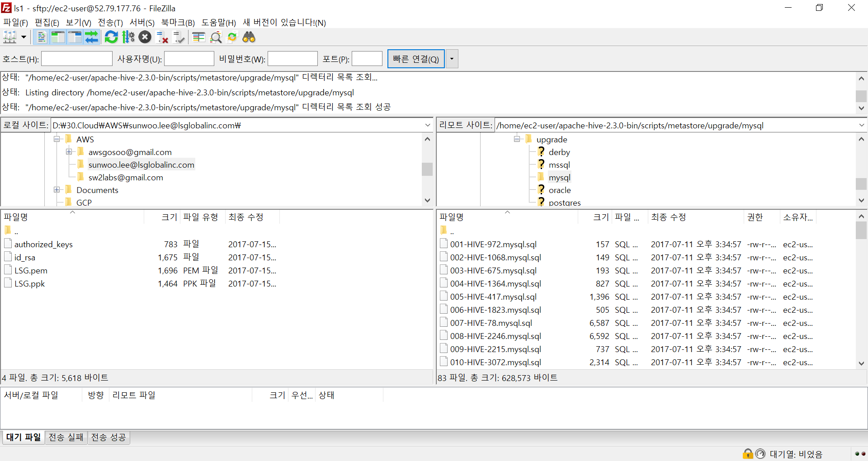Open remote site path dropdown
Screen dimensions: 868x461
(x=862, y=125)
